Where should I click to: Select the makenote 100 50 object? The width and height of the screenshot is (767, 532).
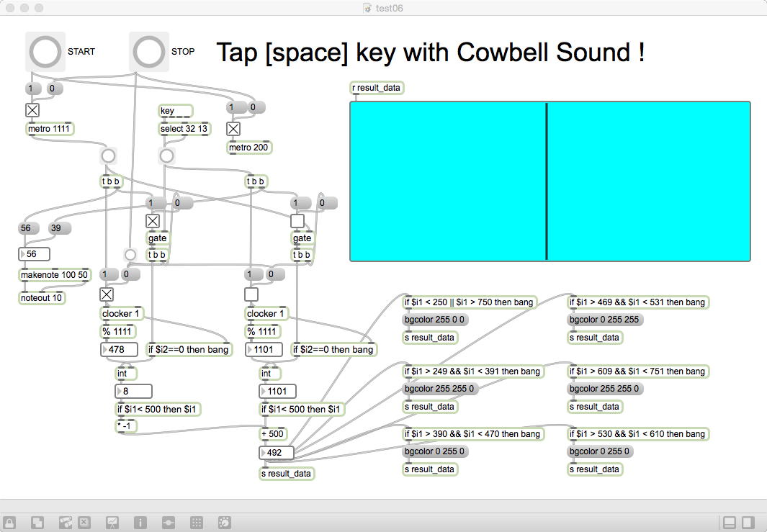54,275
